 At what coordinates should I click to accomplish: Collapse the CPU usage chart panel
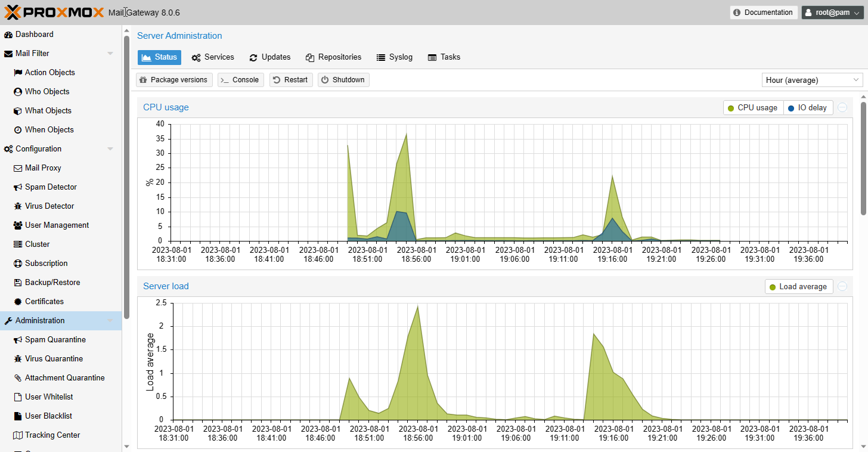pos(842,107)
